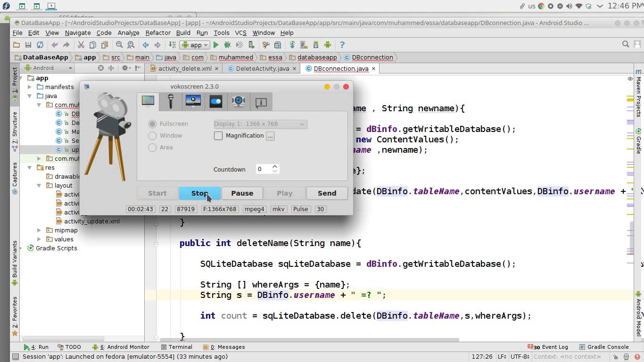Viewport: 644px width, 362px height.
Task: Click the Copy icon in the toolbar
Action: pos(93,45)
